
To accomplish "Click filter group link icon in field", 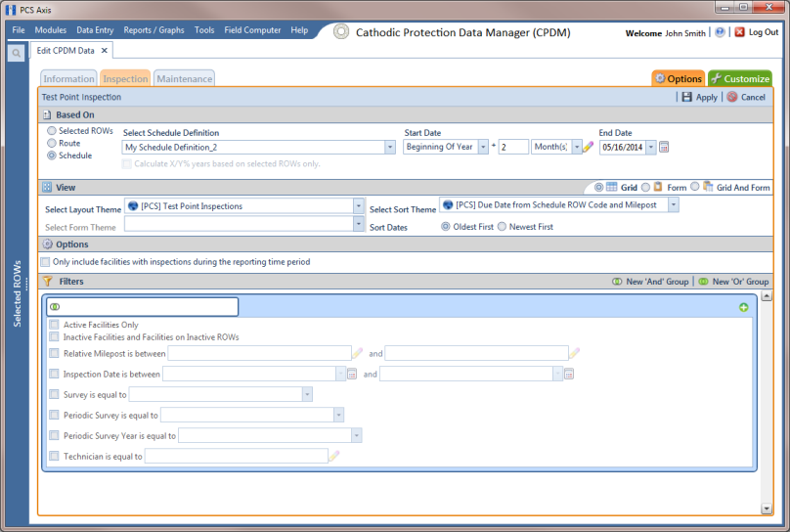I will [55, 307].
